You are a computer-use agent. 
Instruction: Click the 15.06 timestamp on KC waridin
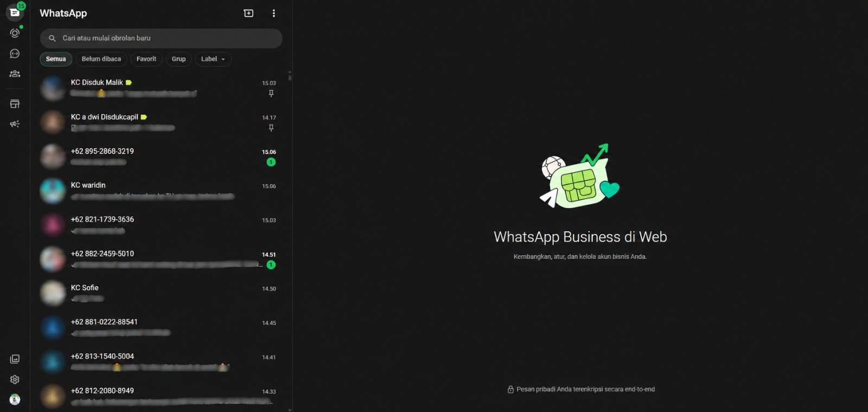pyautogui.click(x=269, y=186)
